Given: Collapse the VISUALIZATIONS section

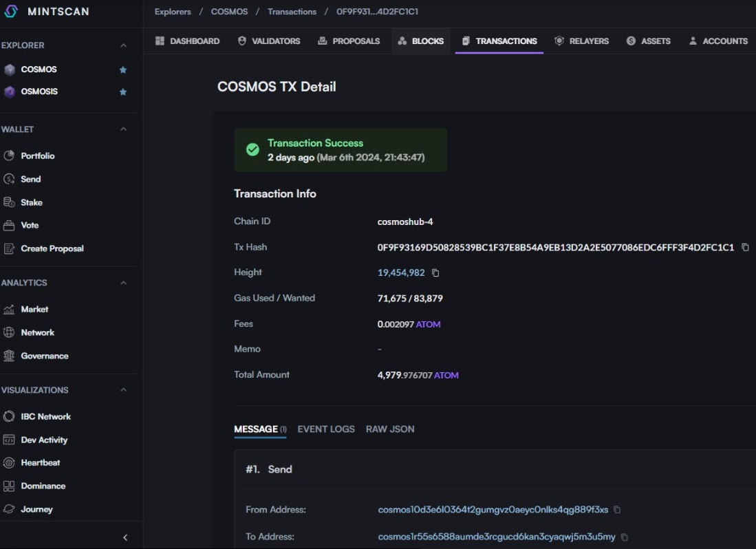Looking at the screenshot, I should [x=123, y=390].
